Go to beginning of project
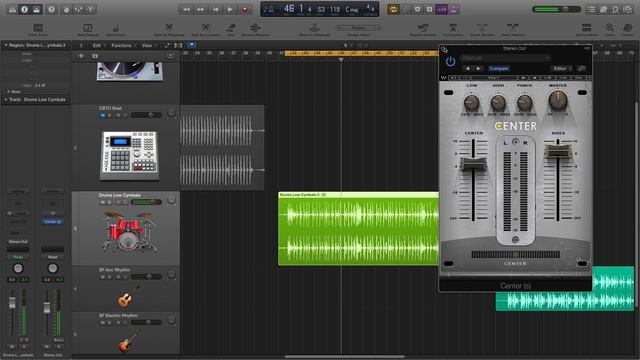Viewport: 640px width, 360px height. click(x=216, y=9)
